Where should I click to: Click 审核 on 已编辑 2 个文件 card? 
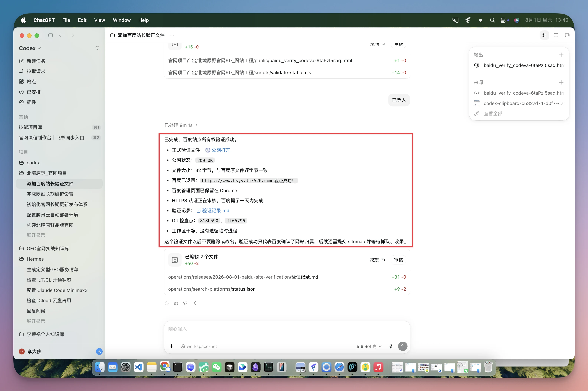[x=398, y=260]
